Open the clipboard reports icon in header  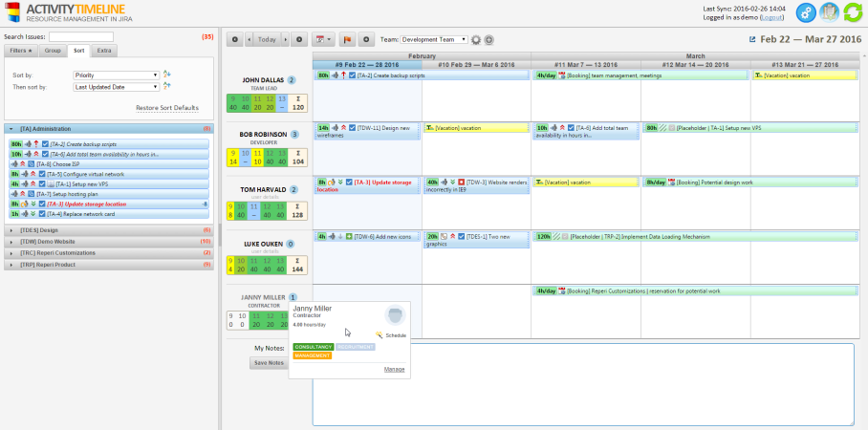(x=830, y=12)
